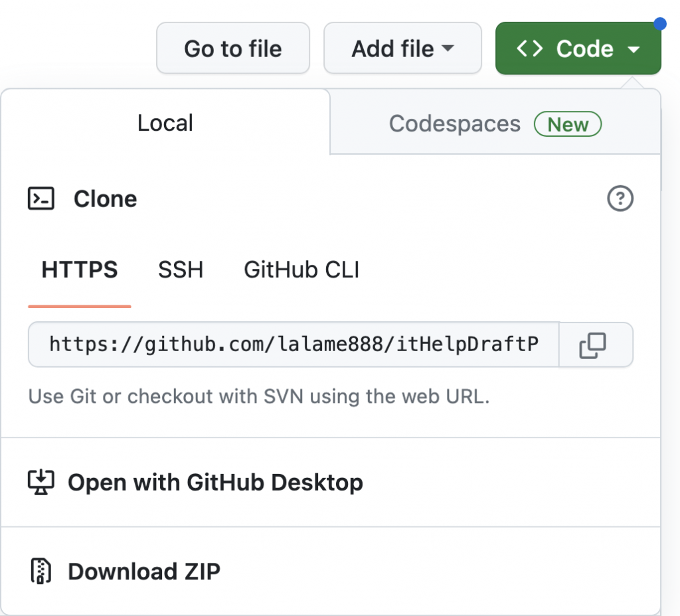Copy the repository URL to clipboard
The height and width of the screenshot is (616, 680).
click(x=593, y=345)
